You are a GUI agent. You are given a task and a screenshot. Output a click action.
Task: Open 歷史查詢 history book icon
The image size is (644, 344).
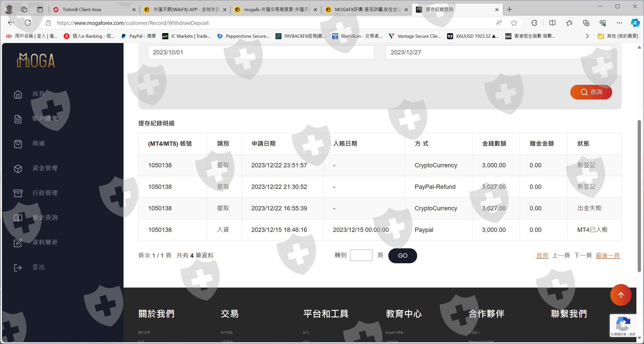(18, 218)
